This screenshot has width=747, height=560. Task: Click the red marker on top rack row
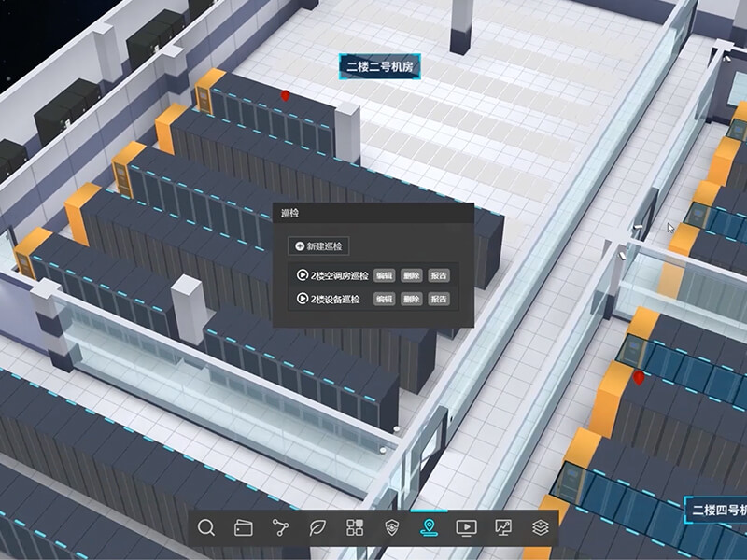(x=286, y=95)
